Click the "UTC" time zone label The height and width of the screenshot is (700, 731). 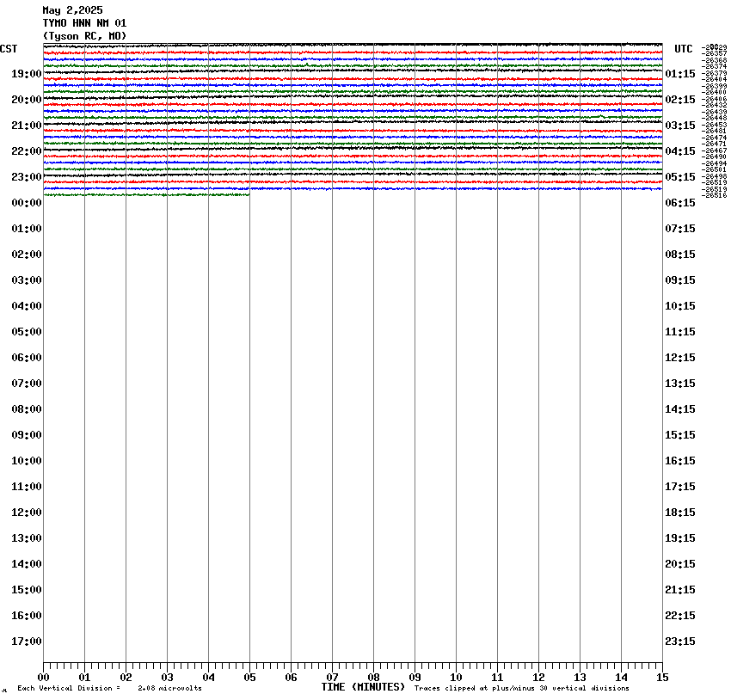(x=684, y=49)
